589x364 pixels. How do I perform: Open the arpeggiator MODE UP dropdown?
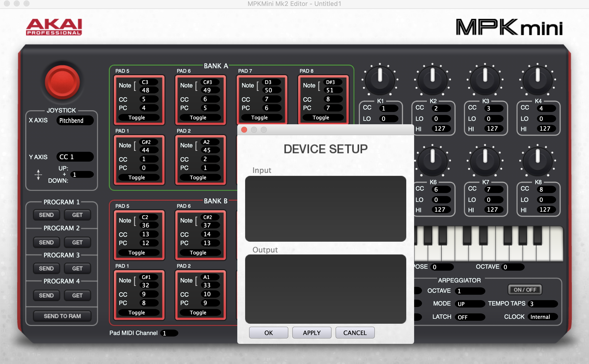point(470,304)
